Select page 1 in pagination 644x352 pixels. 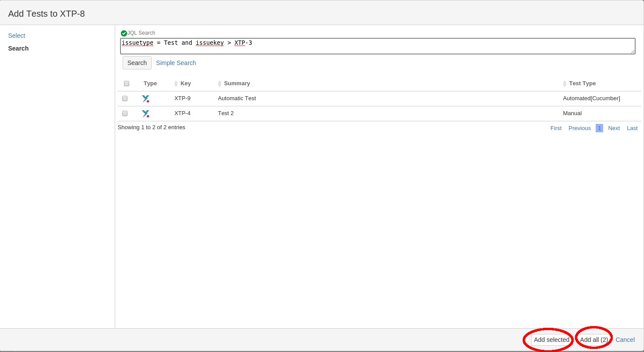[599, 128]
